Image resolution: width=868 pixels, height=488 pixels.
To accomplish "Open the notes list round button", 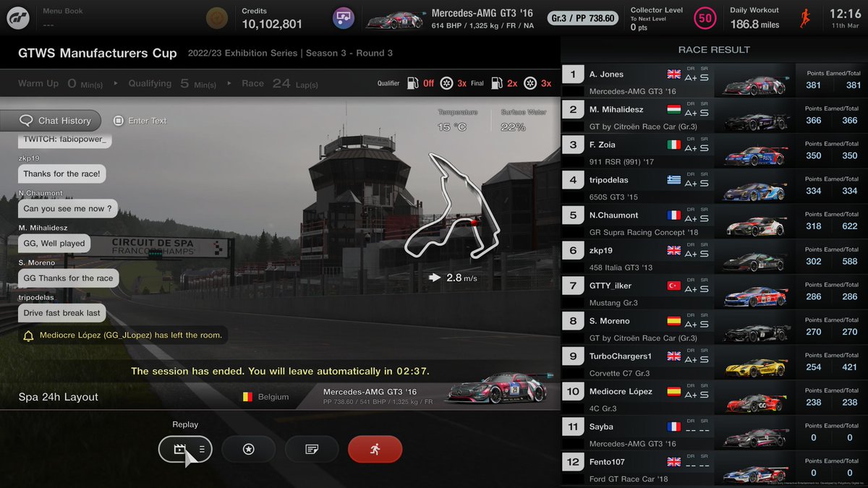I will pyautogui.click(x=312, y=449).
